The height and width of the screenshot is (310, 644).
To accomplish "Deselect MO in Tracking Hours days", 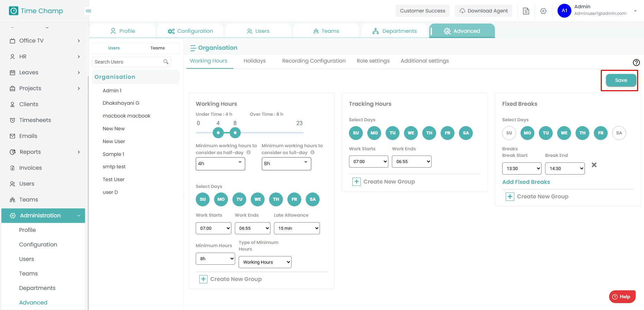I will 374,133.
